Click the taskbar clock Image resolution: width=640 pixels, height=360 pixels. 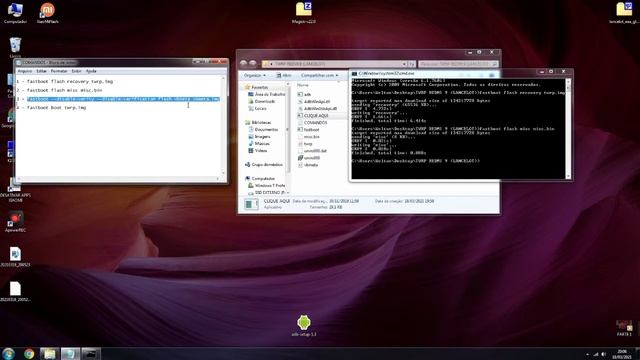point(622,354)
